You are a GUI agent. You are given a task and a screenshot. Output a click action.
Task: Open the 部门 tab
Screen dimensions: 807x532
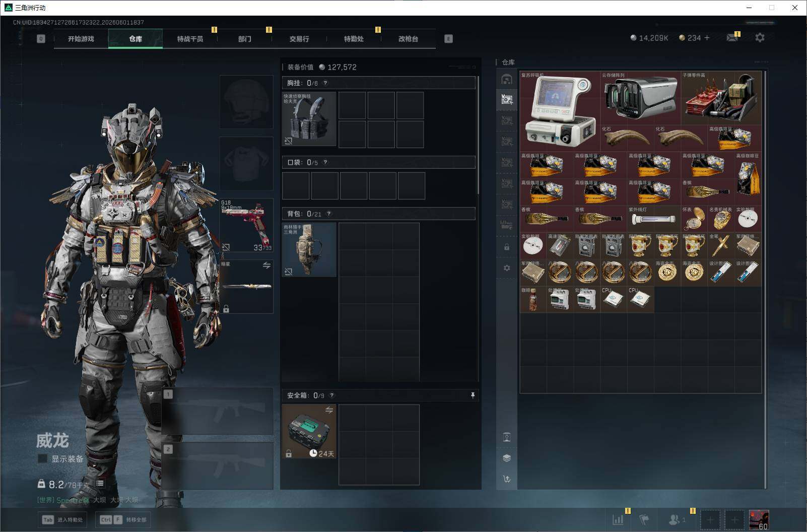[245, 39]
